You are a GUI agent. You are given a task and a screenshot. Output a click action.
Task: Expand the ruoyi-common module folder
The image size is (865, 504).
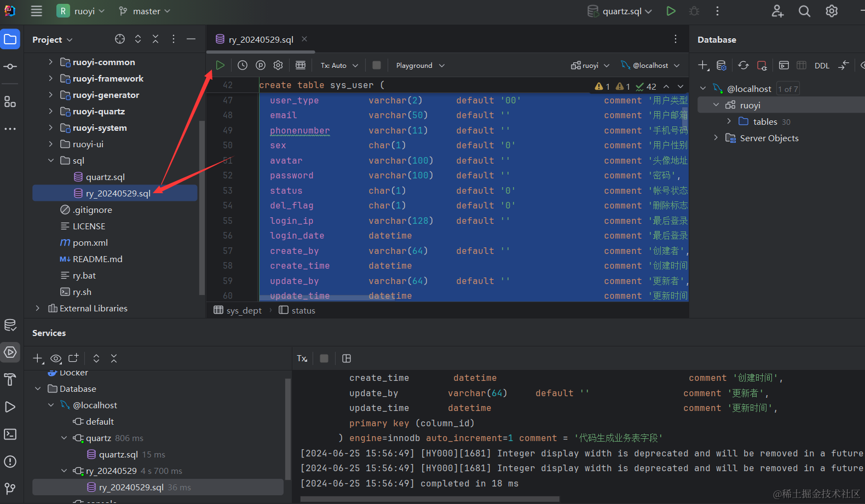pos(51,62)
